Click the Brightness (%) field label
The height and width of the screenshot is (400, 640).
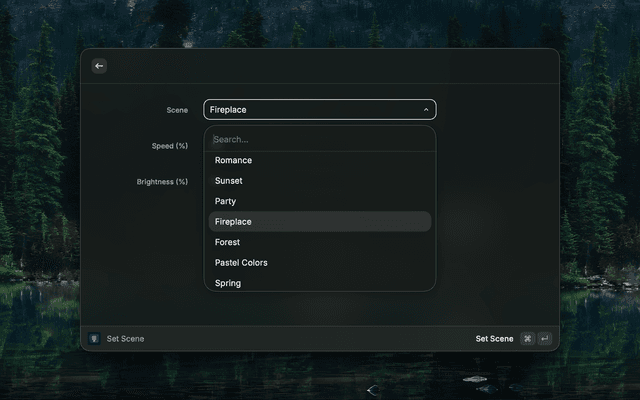click(162, 182)
